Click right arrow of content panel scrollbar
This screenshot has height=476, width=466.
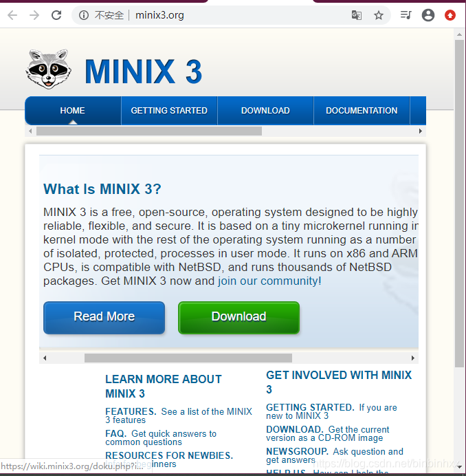point(413,358)
